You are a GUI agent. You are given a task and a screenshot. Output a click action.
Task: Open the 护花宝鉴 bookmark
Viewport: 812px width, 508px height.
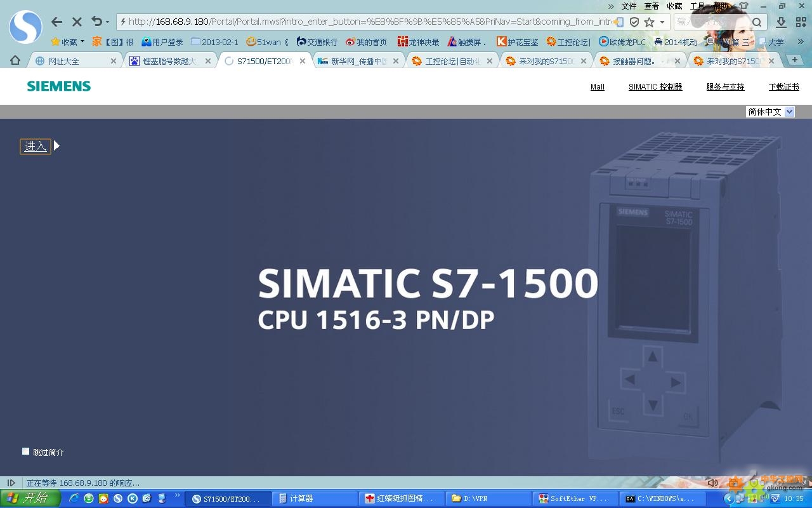click(x=517, y=42)
